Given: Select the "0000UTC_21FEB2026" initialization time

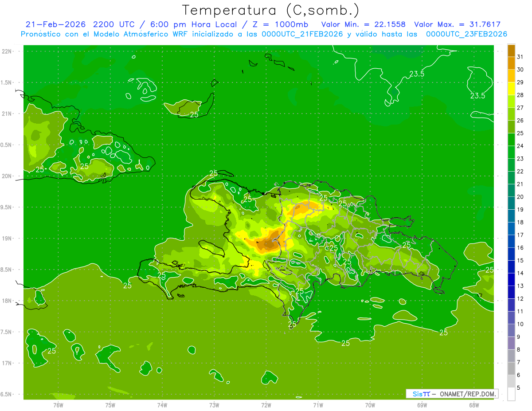Looking at the screenshot, I should click(302, 34).
